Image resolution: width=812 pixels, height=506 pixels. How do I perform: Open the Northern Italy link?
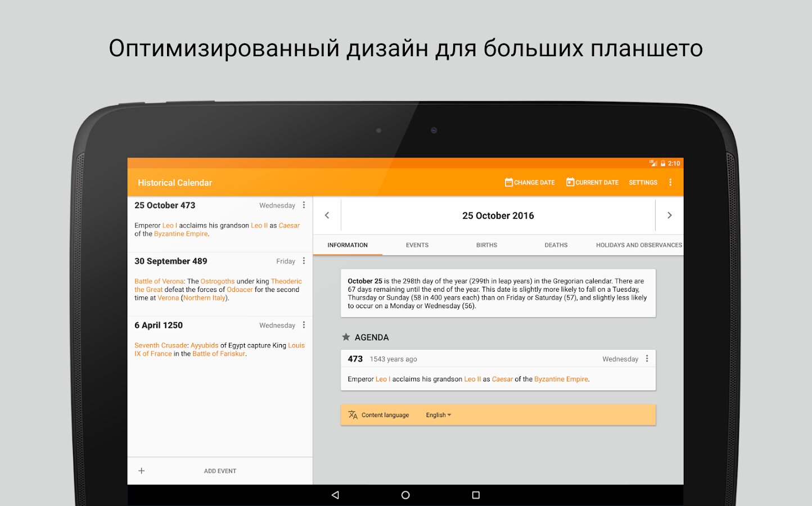204,298
